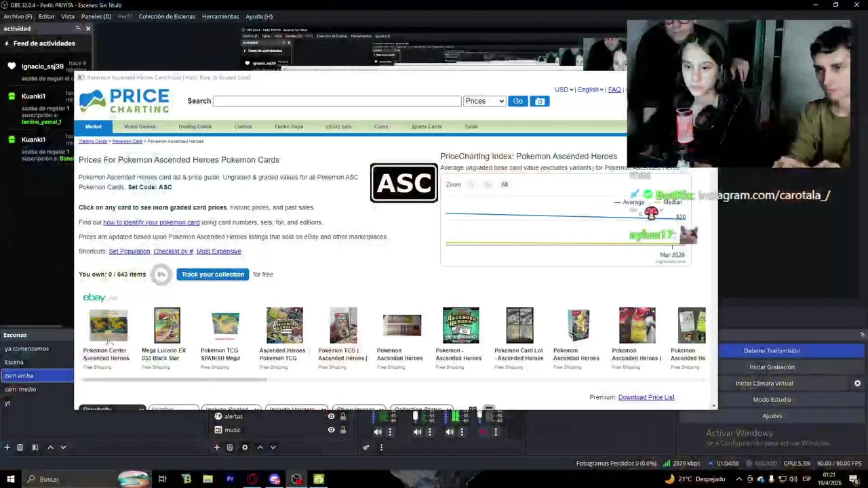Screen dimensions: 868x488
Task: Toggle visibility of the alertas source
Action: point(332,416)
